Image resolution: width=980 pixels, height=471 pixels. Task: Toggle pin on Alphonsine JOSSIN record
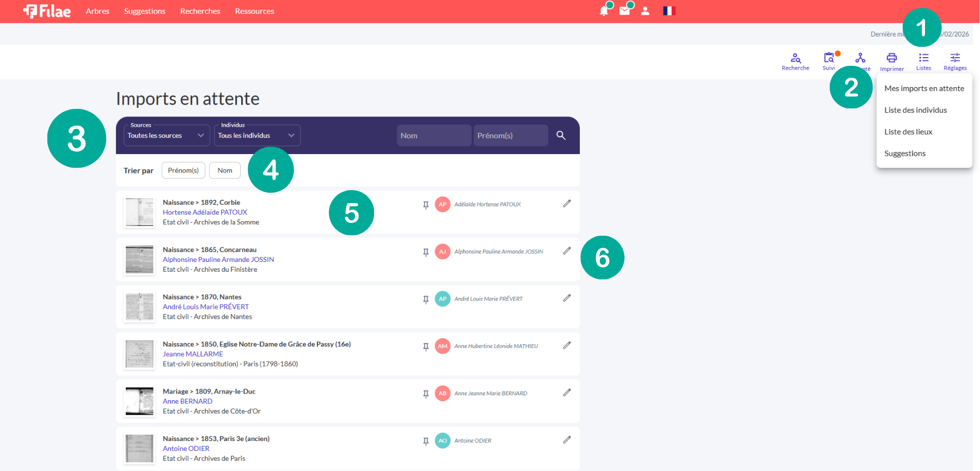point(426,252)
